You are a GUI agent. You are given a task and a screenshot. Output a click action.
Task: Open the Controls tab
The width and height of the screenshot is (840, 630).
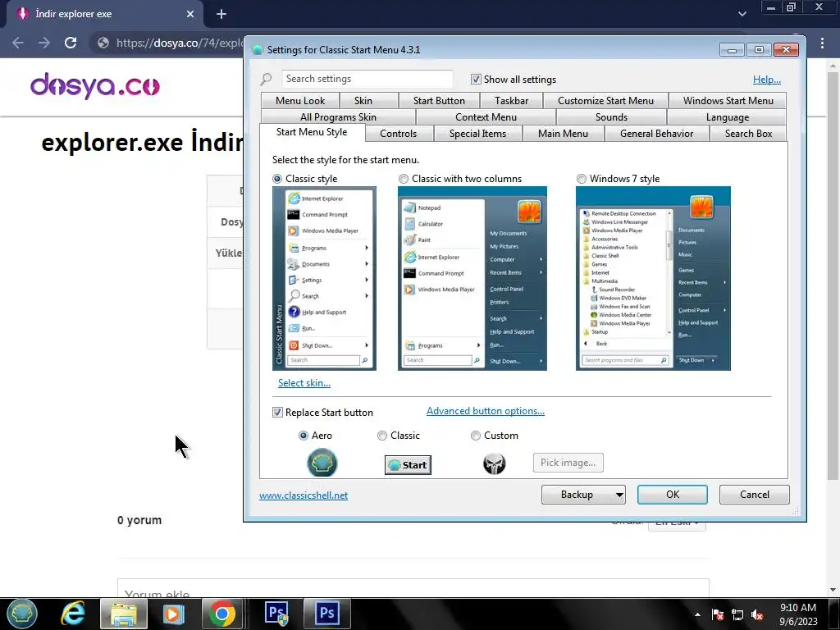coord(398,134)
